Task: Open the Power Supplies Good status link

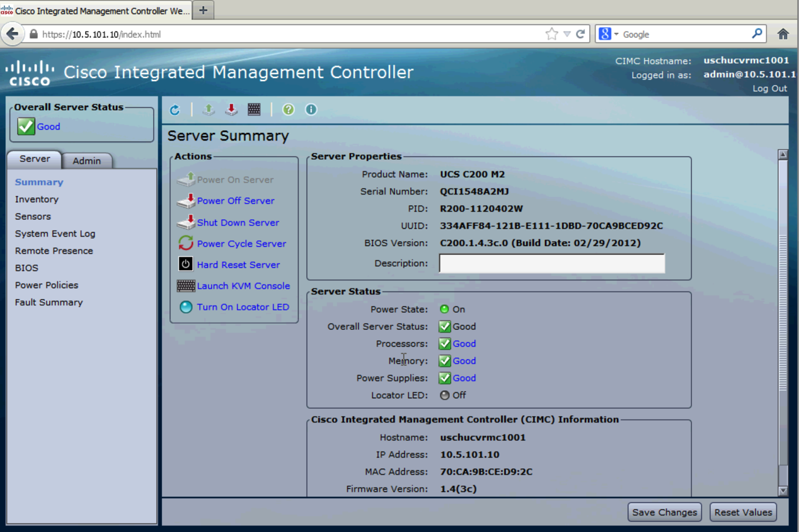Action: (x=464, y=378)
